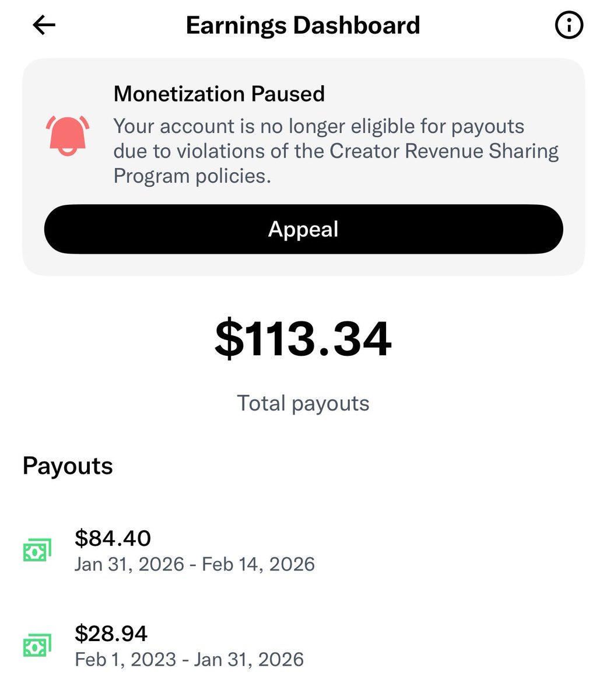607x700 pixels.
Task: Tap 'Your account is no longer eligible' line
Action: [x=319, y=127]
